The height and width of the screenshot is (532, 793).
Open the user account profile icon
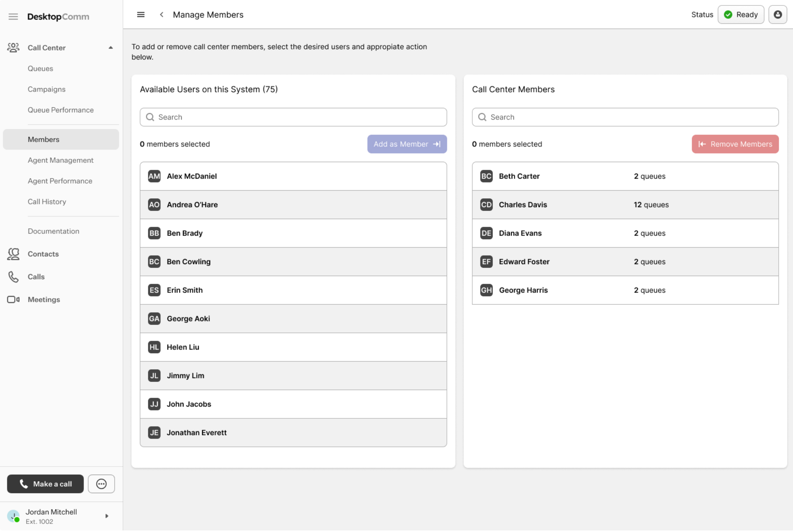tap(778, 15)
